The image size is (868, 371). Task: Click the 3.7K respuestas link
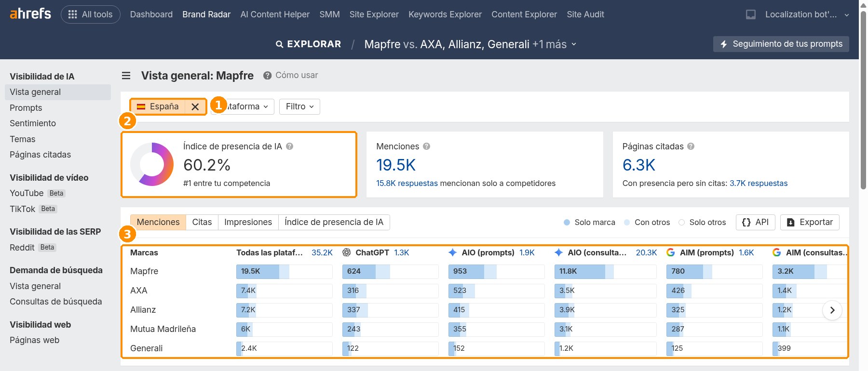pos(759,183)
